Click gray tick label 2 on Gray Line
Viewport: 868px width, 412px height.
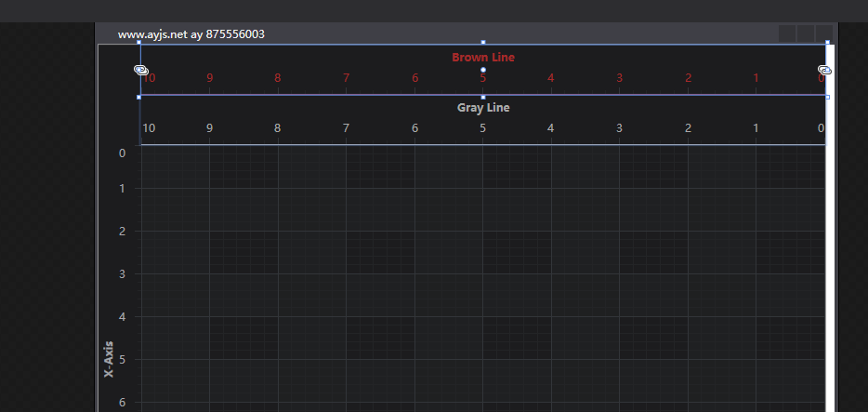pos(688,128)
